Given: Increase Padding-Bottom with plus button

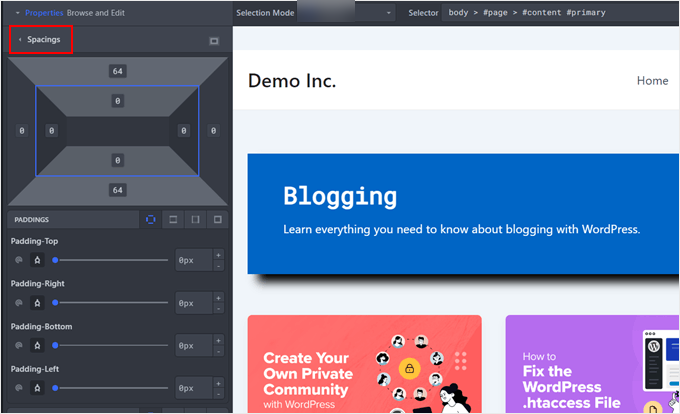Looking at the screenshot, I should pyautogui.click(x=219, y=340).
